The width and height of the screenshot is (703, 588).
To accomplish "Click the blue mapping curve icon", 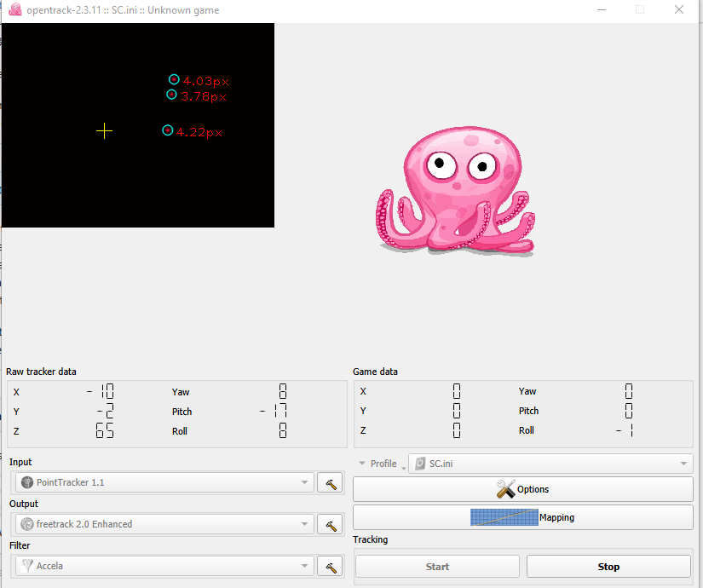I will tap(503, 517).
